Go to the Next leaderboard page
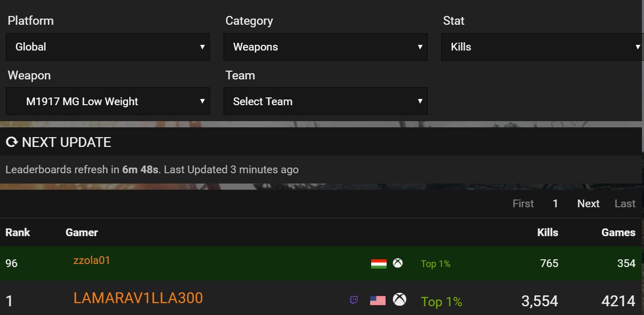The height and width of the screenshot is (315, 644). click(588, 204)
